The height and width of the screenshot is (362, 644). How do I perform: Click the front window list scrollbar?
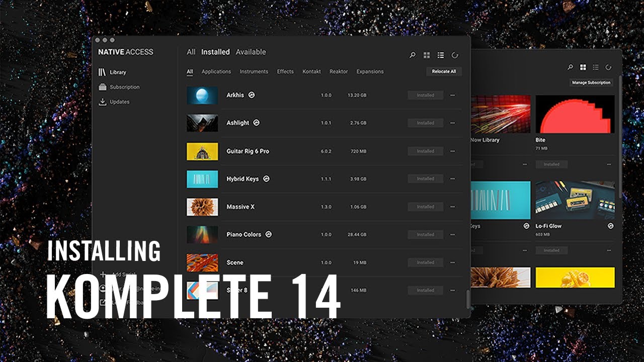(x=467, y=300)
